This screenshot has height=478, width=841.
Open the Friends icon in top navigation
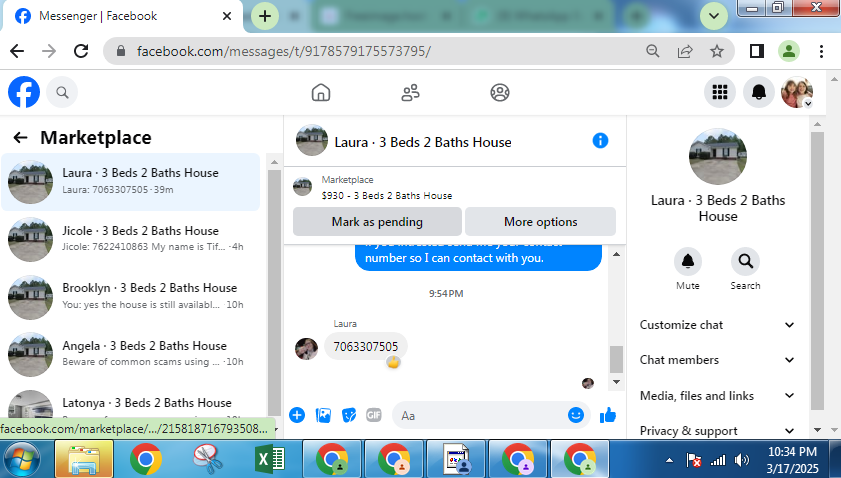pyautogui.click(x=410, y=93)
